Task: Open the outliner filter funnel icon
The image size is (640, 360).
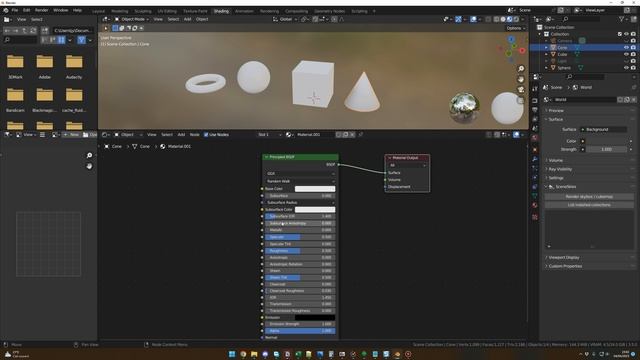Action: [x=622, y=19]
